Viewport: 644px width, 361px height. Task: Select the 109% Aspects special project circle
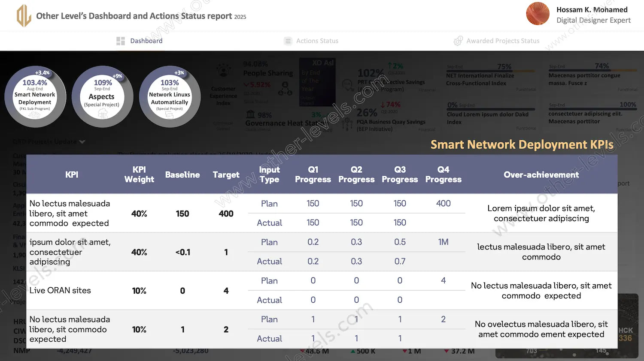(102, 97)
